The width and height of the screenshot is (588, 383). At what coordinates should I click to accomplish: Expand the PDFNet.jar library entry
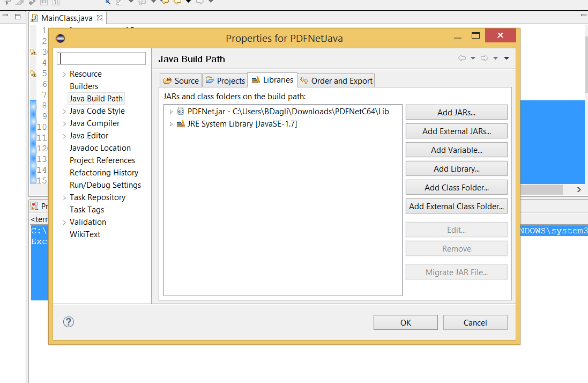(171, 112)
